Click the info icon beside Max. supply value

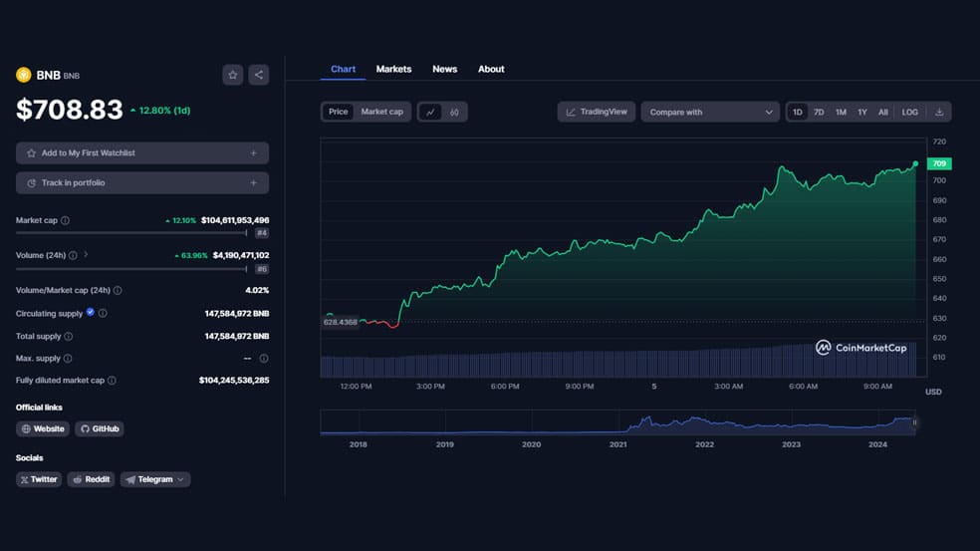click(264, 359)
